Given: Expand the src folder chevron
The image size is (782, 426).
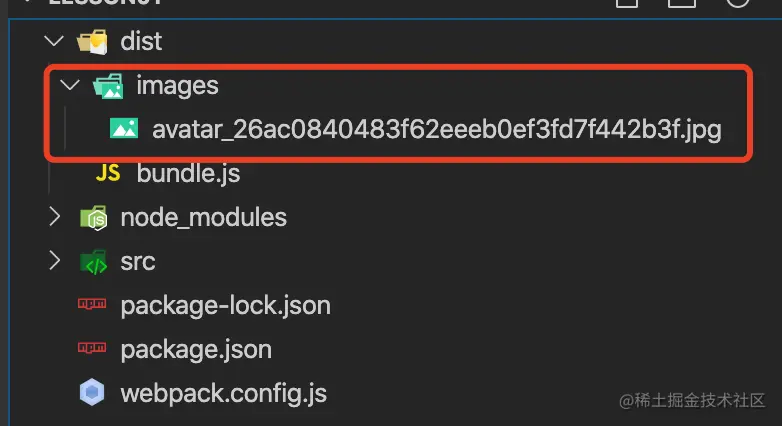Looking at the screenshot, I should (54, 262).
